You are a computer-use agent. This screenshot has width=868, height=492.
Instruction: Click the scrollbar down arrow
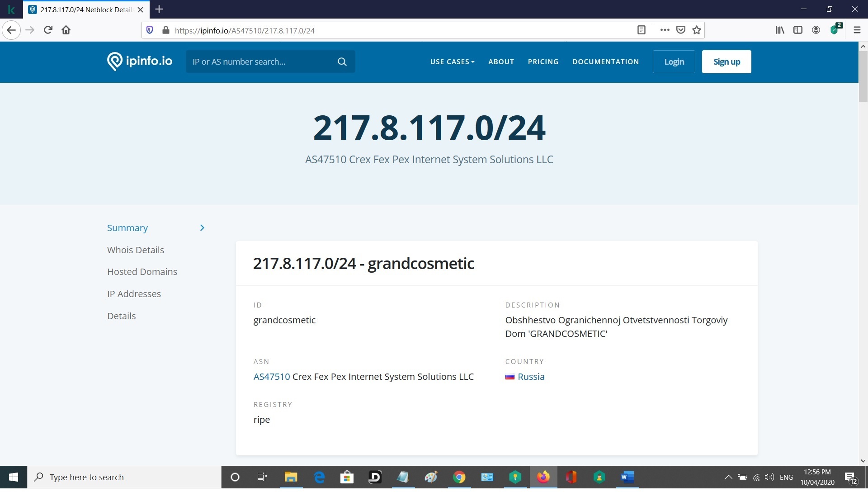click(863, 461)
